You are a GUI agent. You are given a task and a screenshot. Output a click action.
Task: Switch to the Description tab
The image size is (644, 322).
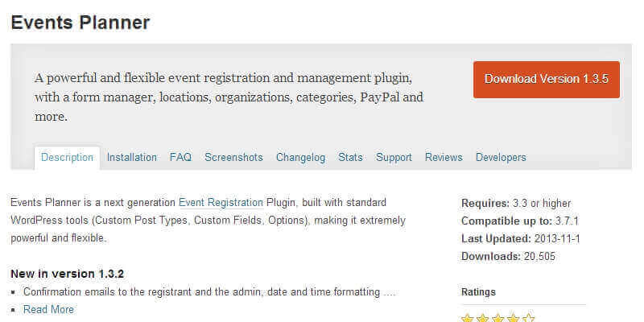67,157
